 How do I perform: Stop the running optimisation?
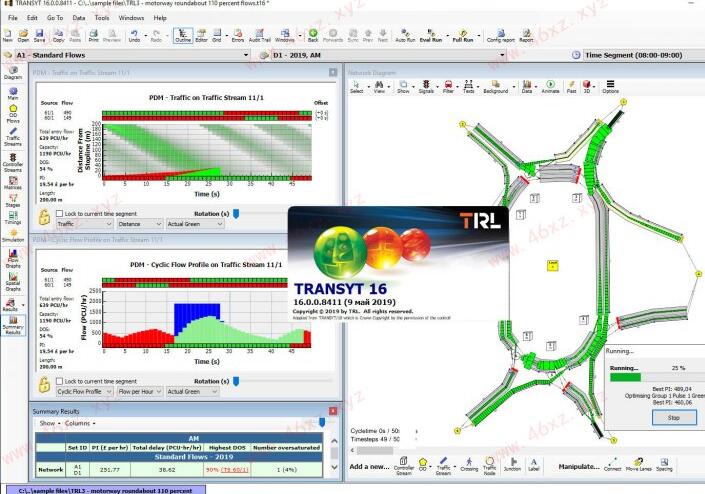674,418
